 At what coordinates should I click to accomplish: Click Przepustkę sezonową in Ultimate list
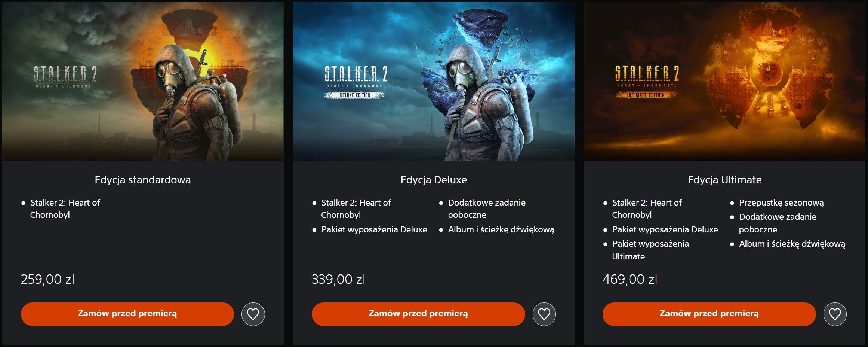[x=781, y=203]
